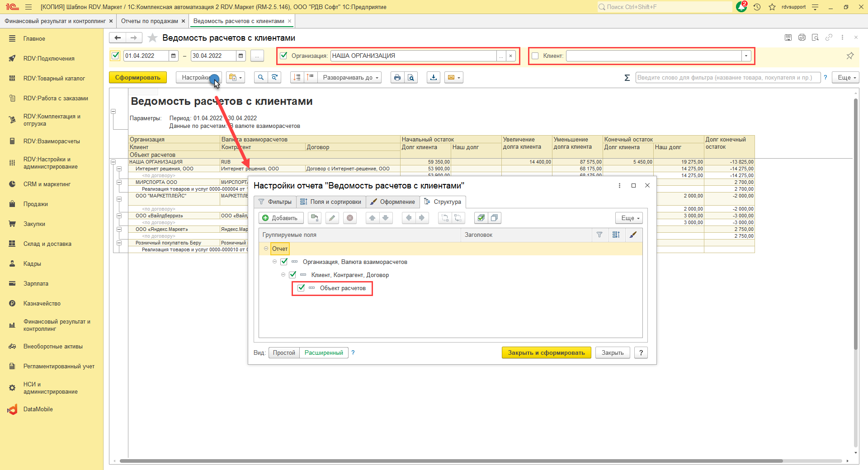Open the Отчеты по продажам tab
The image size is (868, 470).
(x=150, y=21)
